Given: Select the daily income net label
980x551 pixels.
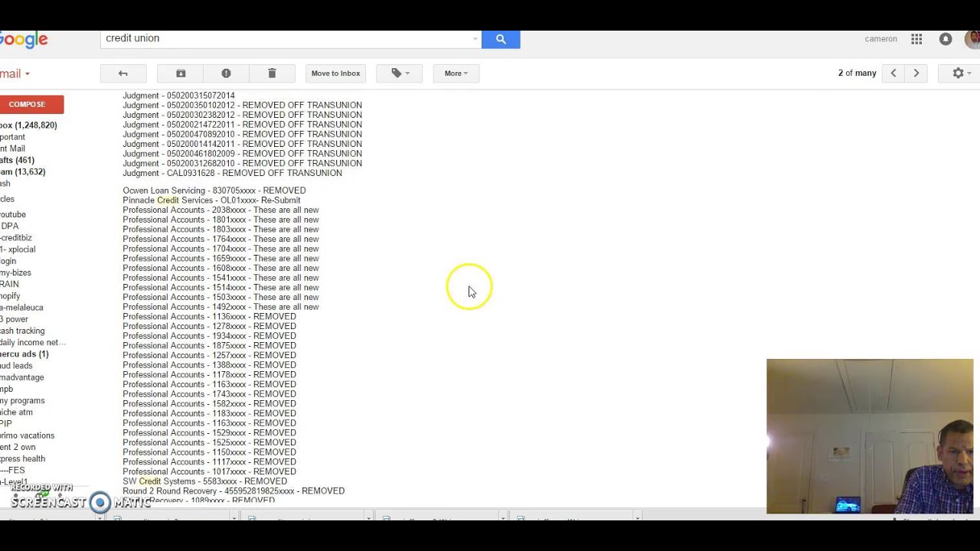Looking at the screenshot, I should [x=33, y=343].
